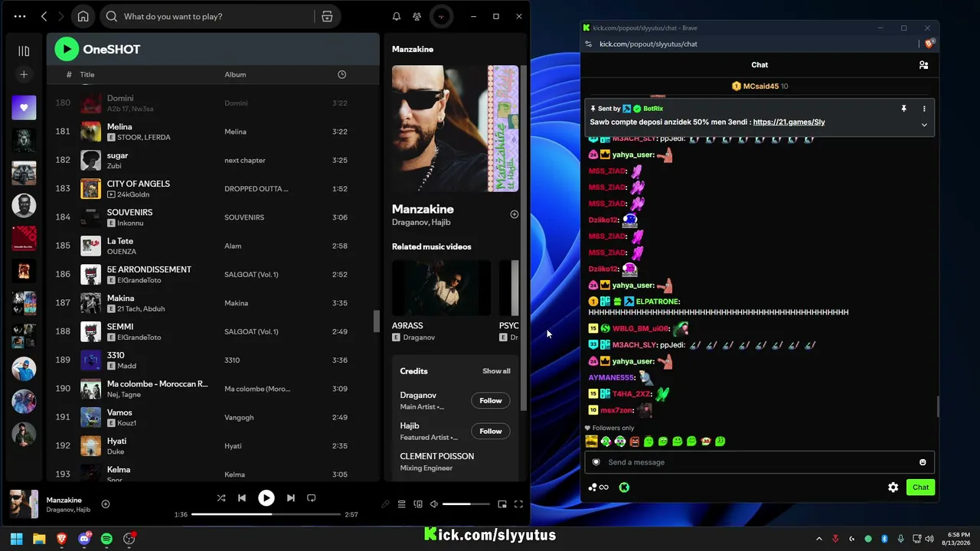Image resolution: width=980 pixels, height=551 pixels.
Task: Open Bluetooth tray icon
Action: [884, 539]
